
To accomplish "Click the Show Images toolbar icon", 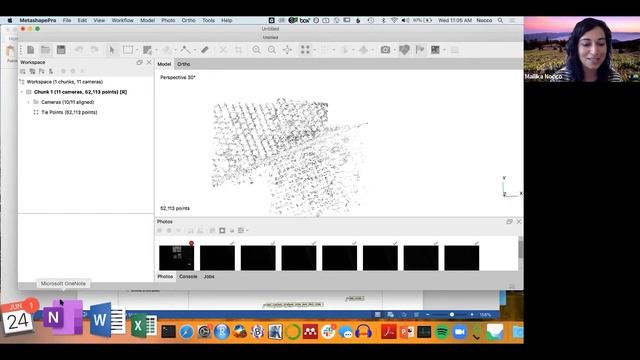I will [x=436, y=50].
